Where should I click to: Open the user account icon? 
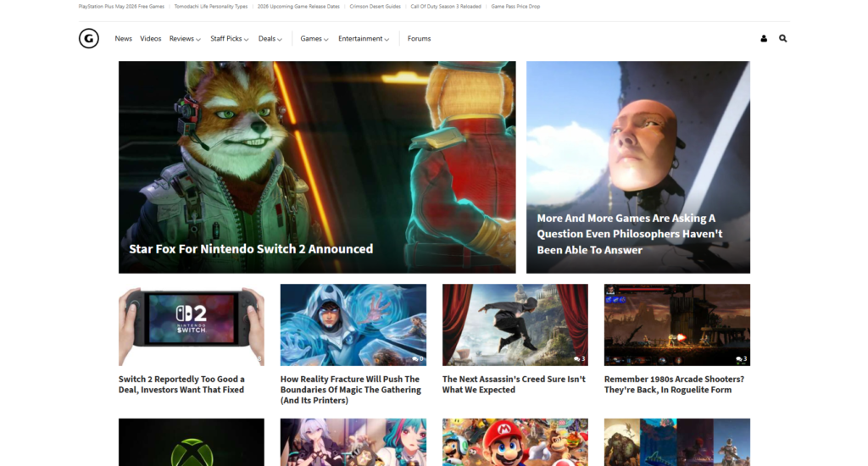(x=764, y=38)
